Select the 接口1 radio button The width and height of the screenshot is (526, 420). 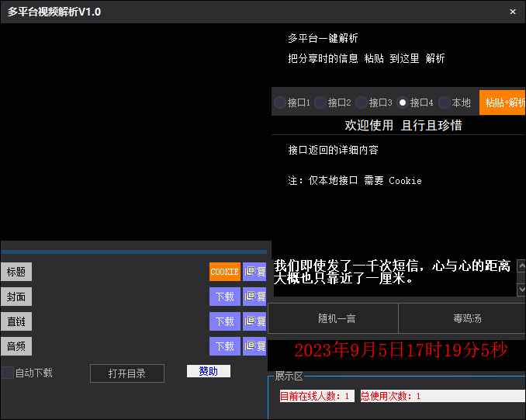pos(280,102)
